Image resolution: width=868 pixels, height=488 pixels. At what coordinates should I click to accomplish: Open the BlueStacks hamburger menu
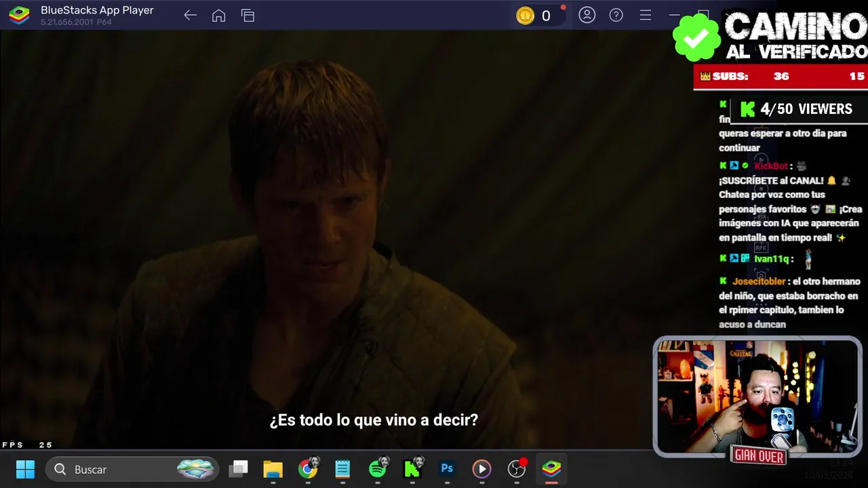(646, 15)
